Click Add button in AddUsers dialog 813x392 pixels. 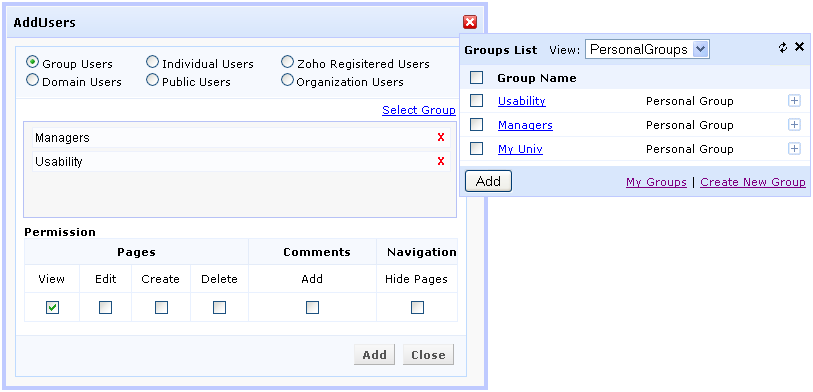(x=374, y=355)
